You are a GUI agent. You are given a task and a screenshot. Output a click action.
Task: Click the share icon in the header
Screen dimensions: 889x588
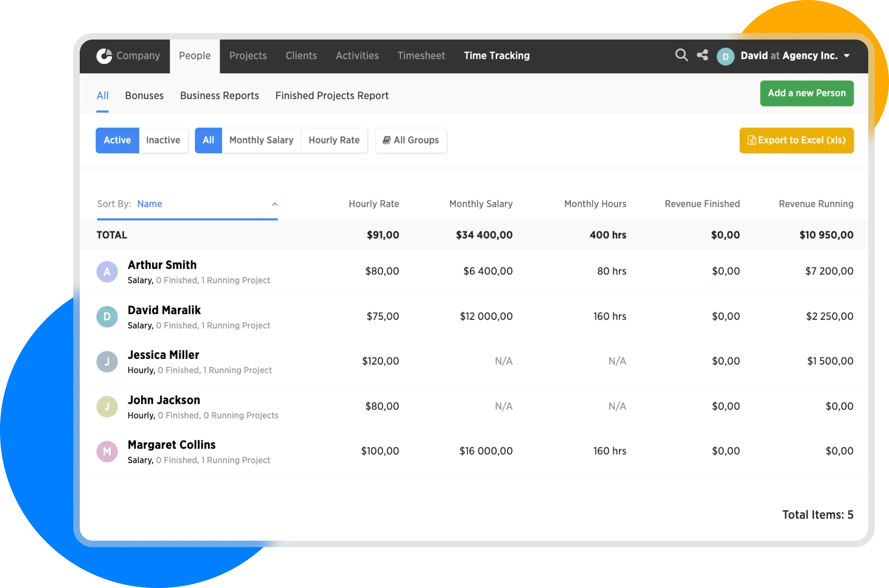click(x=702, y=55)
